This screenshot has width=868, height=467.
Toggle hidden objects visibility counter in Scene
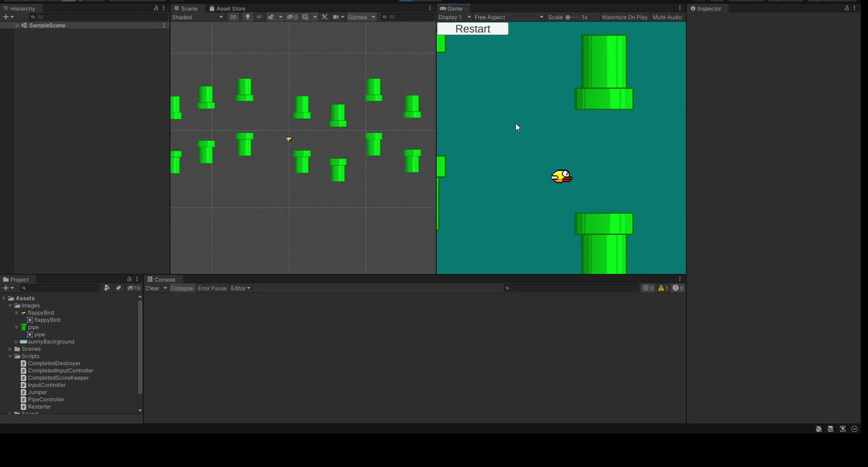click(292, 17)
